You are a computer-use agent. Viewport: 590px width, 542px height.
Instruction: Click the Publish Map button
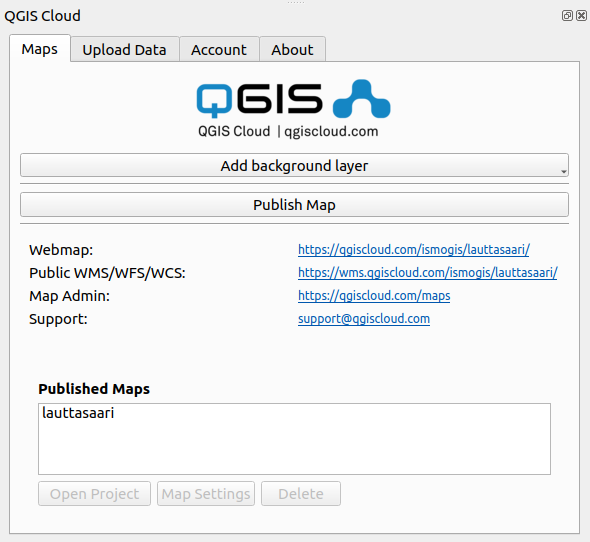(294, 205)
